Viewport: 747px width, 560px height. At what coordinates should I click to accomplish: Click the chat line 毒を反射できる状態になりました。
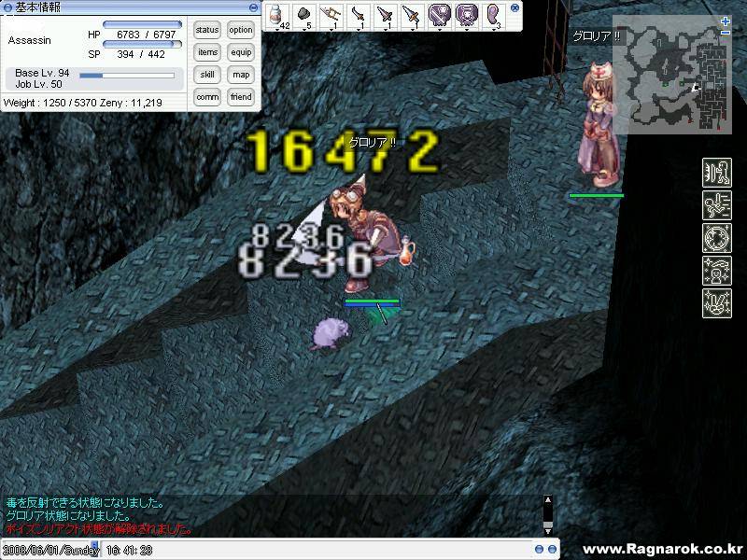[x=85, y=502]
